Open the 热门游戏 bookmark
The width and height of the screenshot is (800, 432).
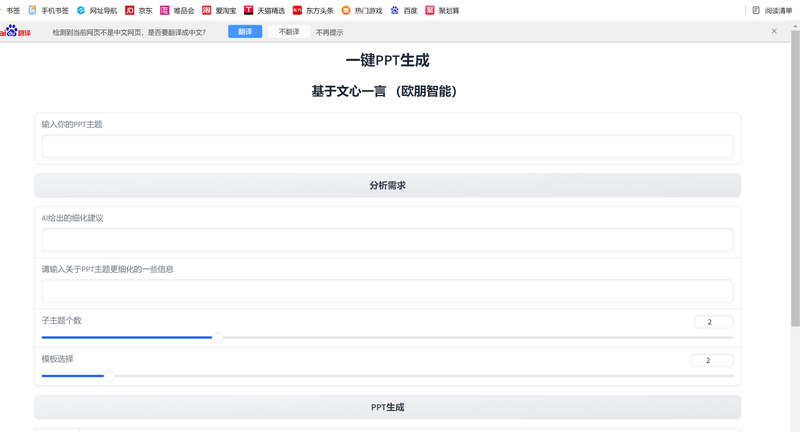point(362,10)
